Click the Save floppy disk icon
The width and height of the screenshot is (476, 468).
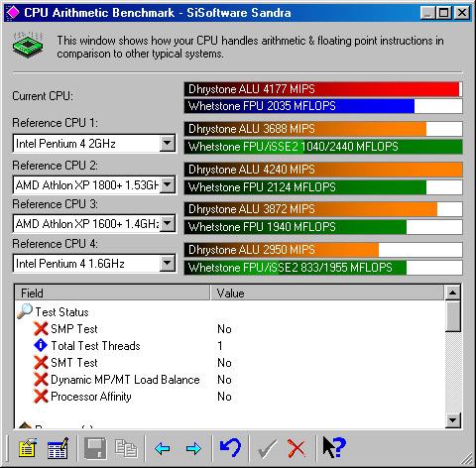pyautogui.click(x=95, y=448)
